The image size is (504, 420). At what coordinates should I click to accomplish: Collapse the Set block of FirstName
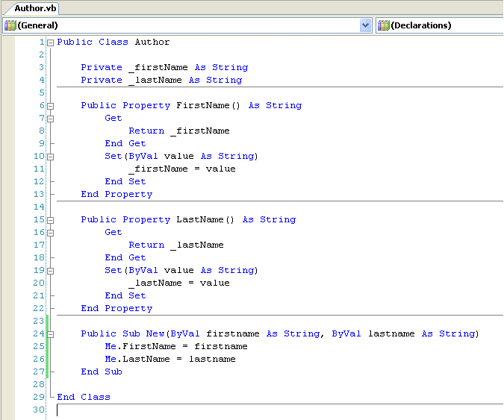click(51, 157)
